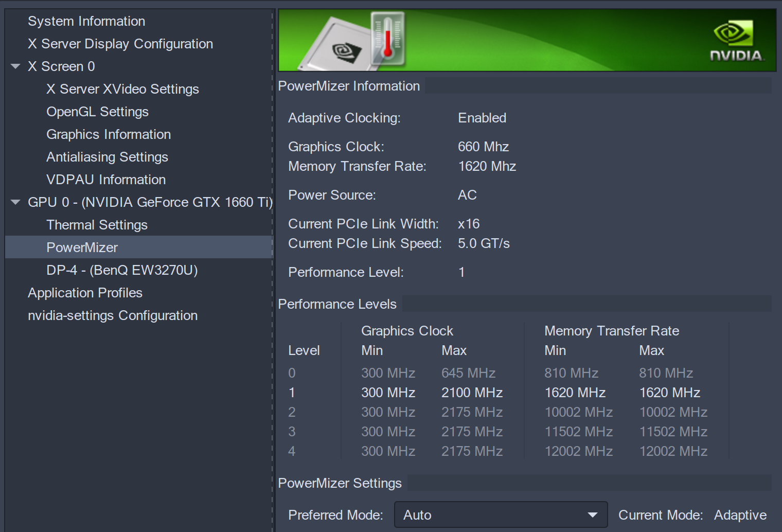Collapse the GPU 0 branch arrow
782x532 pixels.
tap(15, 202)
